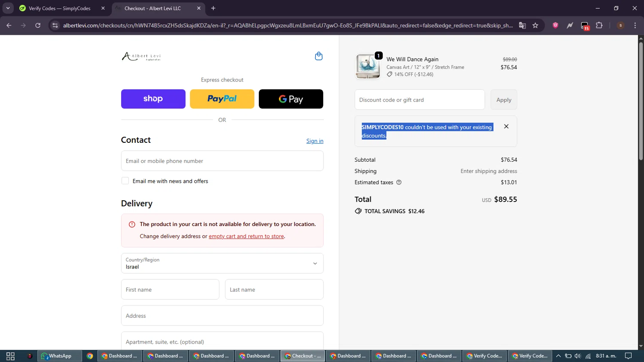Click the estimated taxes value $13.01
Viewport: 644px width, 362px height.
pyautogui.click(x=509, y=182)
